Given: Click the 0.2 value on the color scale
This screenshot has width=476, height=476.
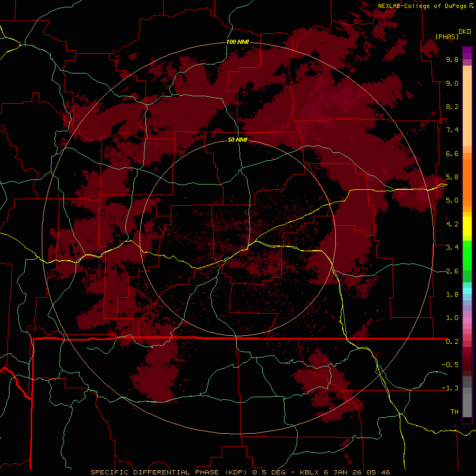Looking at the screenshot, I should coord(452,342).
